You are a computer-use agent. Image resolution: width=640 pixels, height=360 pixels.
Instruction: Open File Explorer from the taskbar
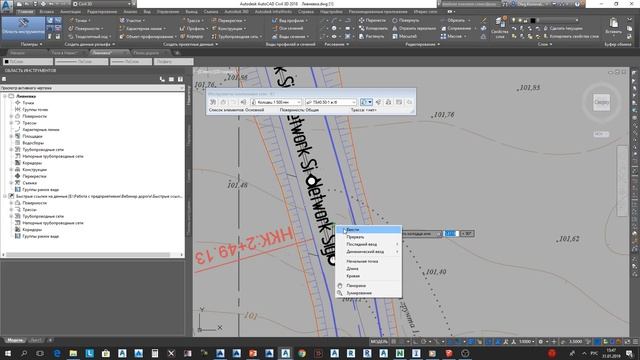(x=73, y=353)
